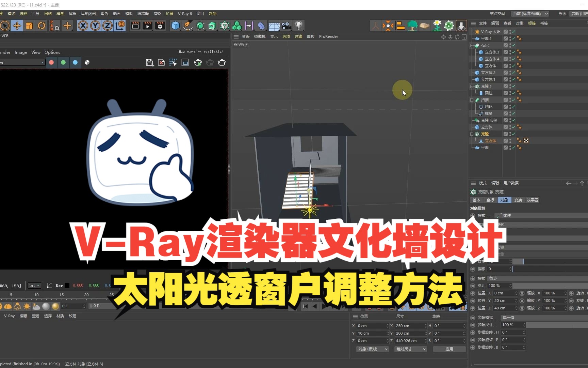Add a cube primitive

coord(175,26)
